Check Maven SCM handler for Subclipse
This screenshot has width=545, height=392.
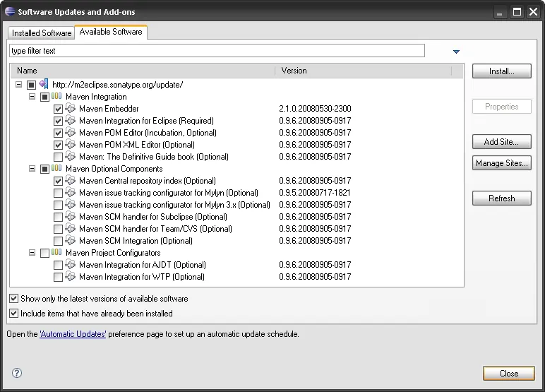58,217
